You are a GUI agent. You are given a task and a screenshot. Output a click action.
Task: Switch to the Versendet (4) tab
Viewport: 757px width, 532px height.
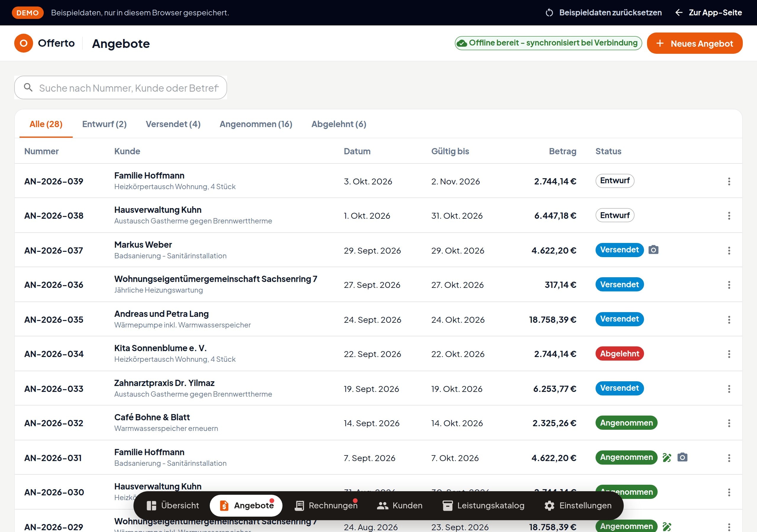173,124
